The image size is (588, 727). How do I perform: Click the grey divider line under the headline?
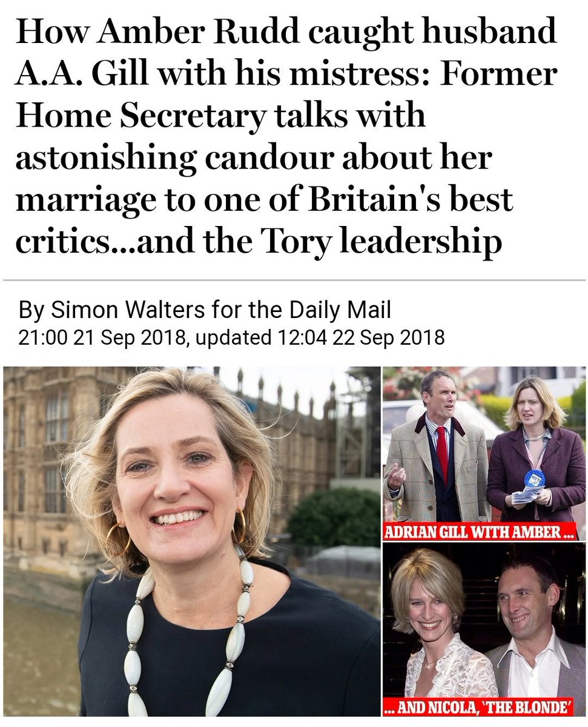point(294,281)
